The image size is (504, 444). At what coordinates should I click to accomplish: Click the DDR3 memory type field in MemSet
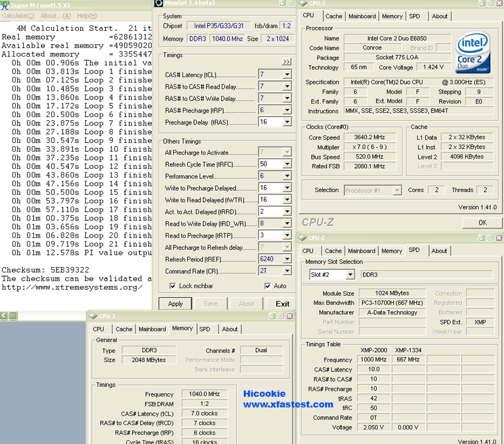pos(197,39)
